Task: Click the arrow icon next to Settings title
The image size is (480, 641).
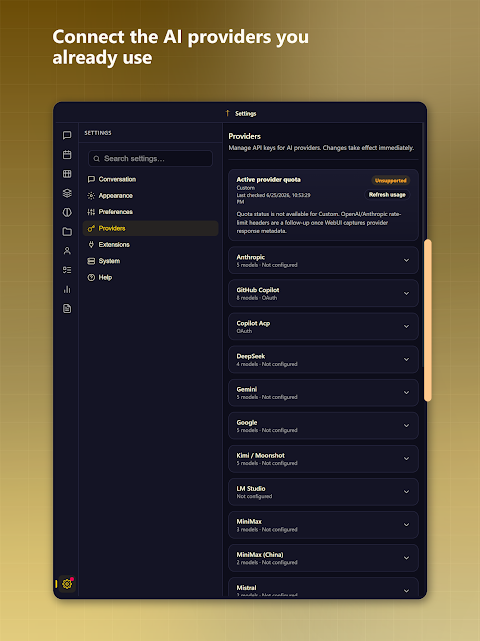Action: (228, 113)
